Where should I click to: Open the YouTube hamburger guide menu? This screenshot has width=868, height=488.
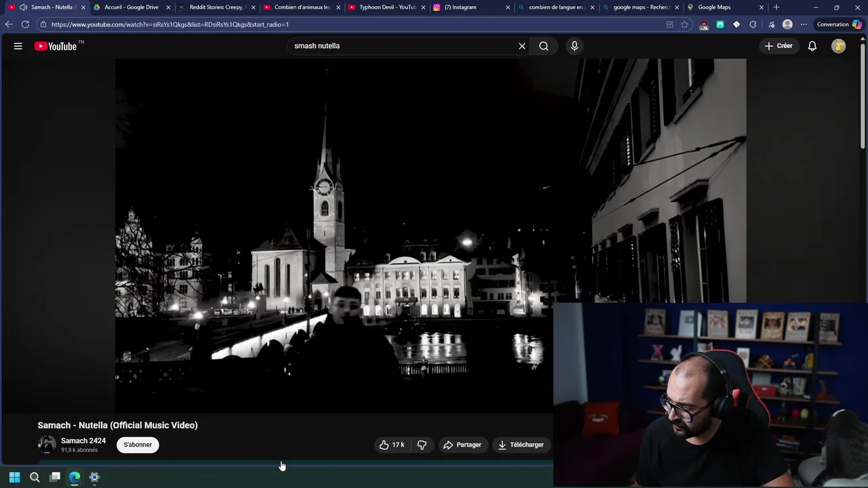(x=18, y=46)
